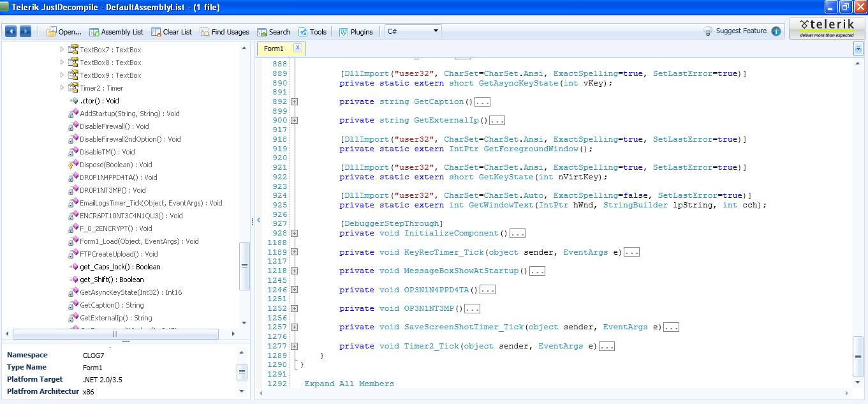This screenshot has height=404, width=868.
Task: Click the Telerik logo banner
Action: 827,28
